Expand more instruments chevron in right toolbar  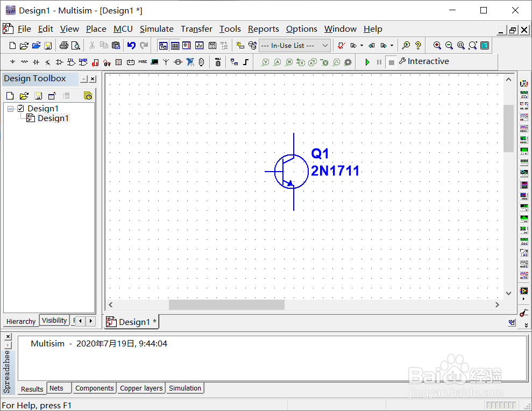pyautogui.click(x=526, y=325)
